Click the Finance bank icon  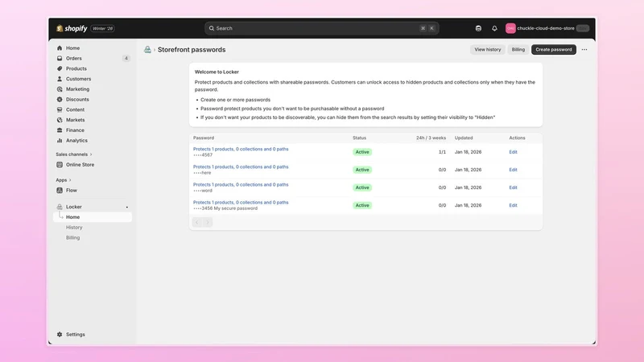click(x=60, y=130)
